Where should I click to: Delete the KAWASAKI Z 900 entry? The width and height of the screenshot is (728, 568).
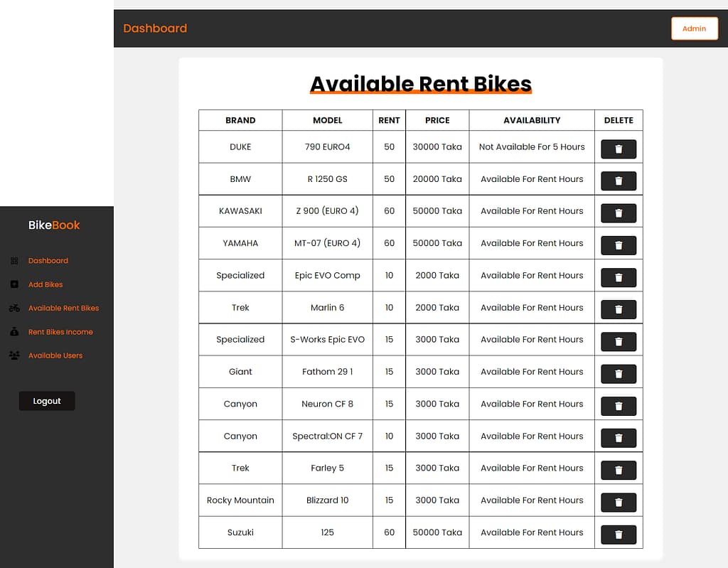tap(618, 213)
